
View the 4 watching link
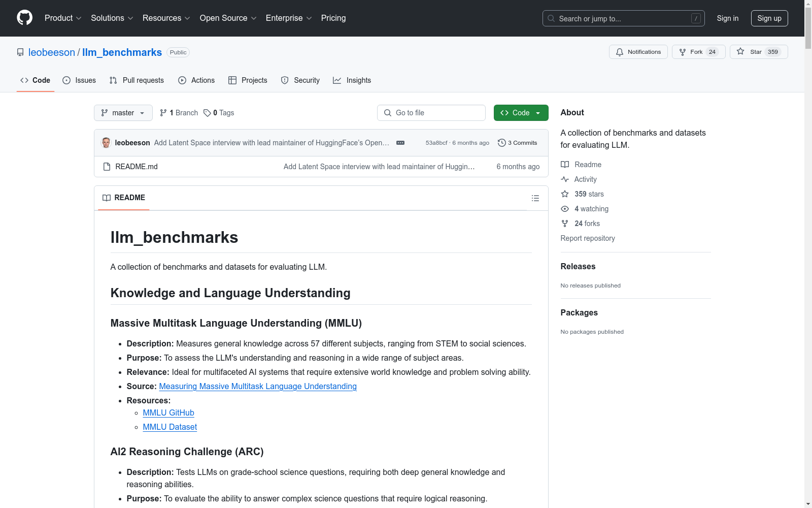click(x=585, y=209)
